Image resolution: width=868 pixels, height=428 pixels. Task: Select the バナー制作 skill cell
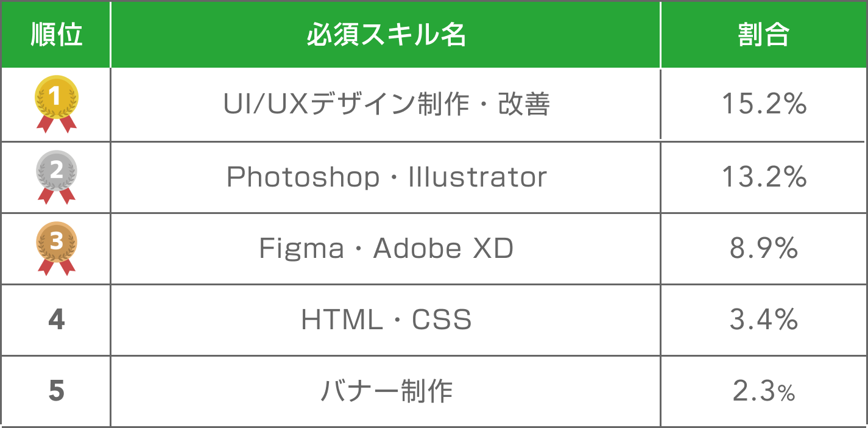coord(386,391)
